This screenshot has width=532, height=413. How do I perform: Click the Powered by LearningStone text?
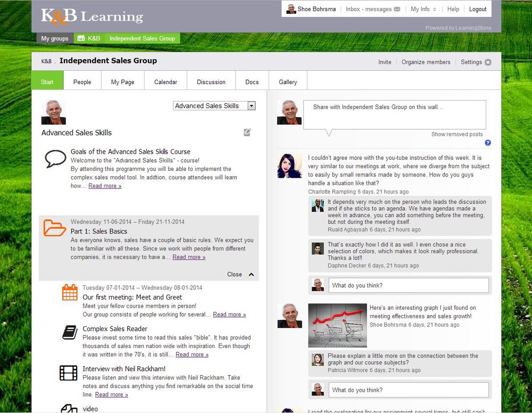coord(459,28)
